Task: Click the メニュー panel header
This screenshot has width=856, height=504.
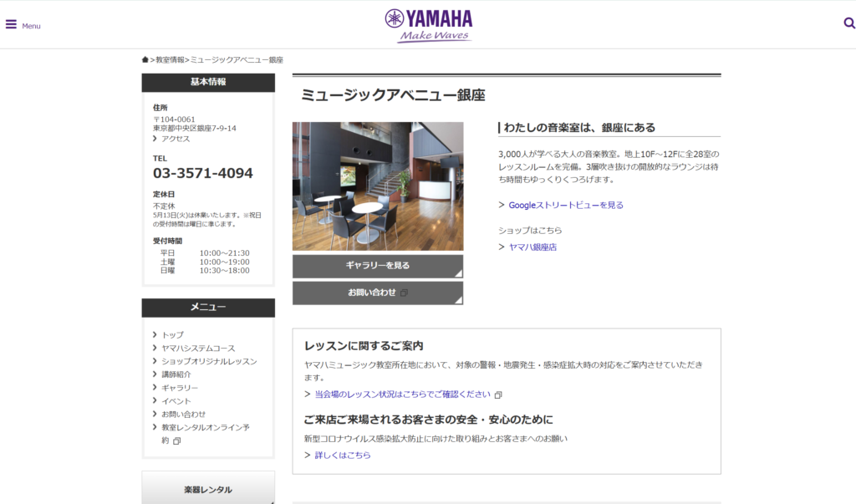Action: tap(208, 308)
